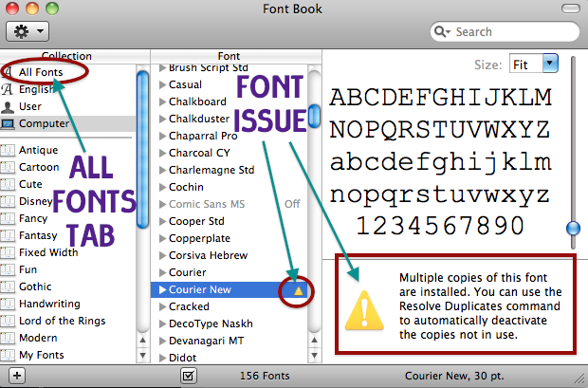Expand the Chalkduster font family

[x=162, y=119]
